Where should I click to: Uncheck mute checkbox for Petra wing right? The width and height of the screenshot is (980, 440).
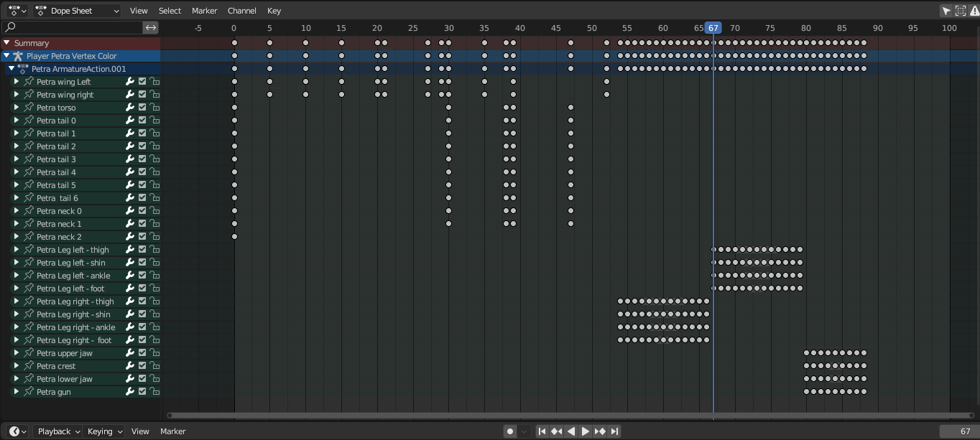coord(142,95)
